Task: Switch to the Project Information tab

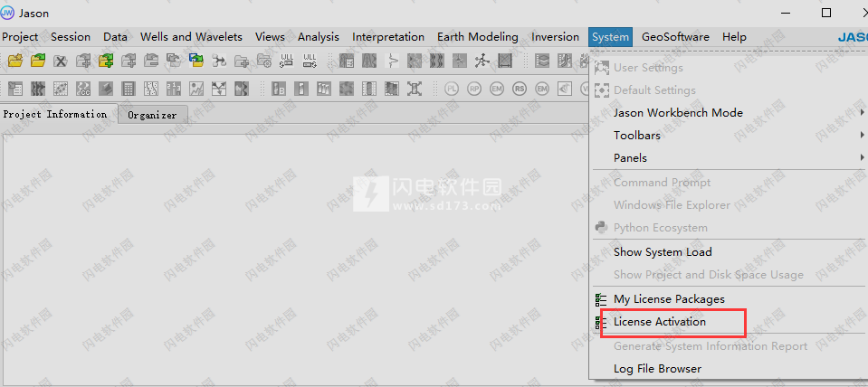Action: pos(55,115)
